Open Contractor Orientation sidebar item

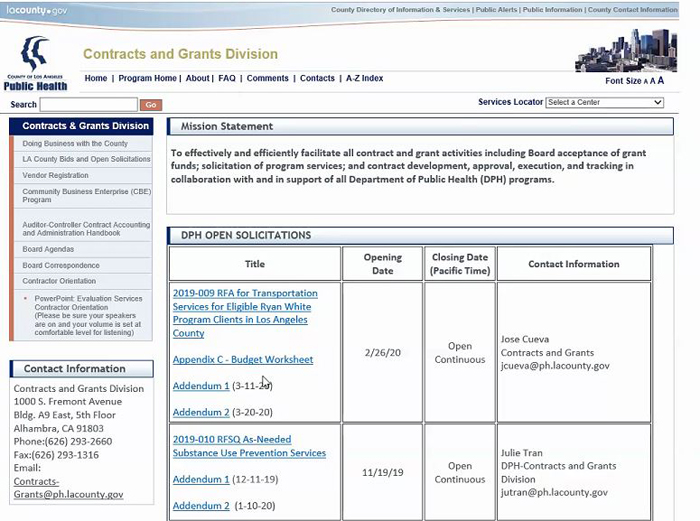point(59,281)
